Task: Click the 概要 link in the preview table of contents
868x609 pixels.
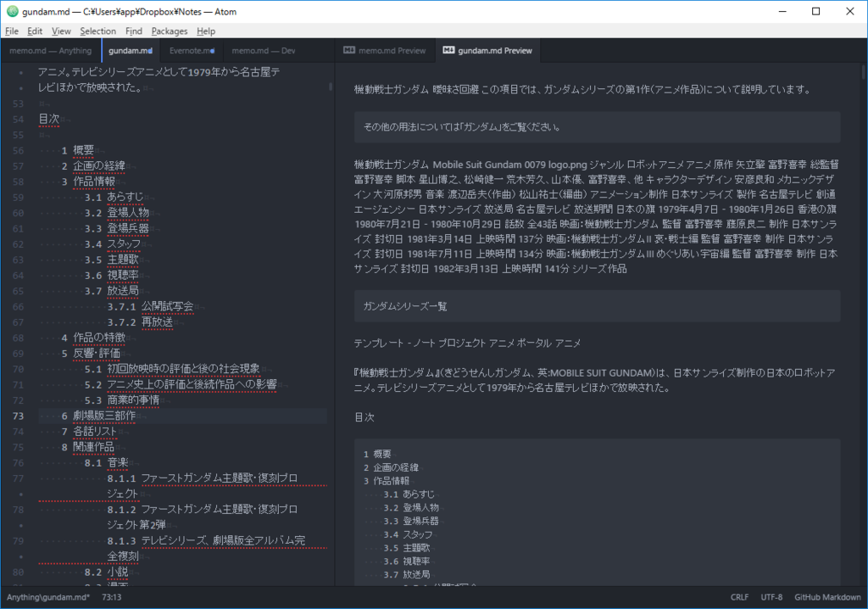Action: coord(381,455)
